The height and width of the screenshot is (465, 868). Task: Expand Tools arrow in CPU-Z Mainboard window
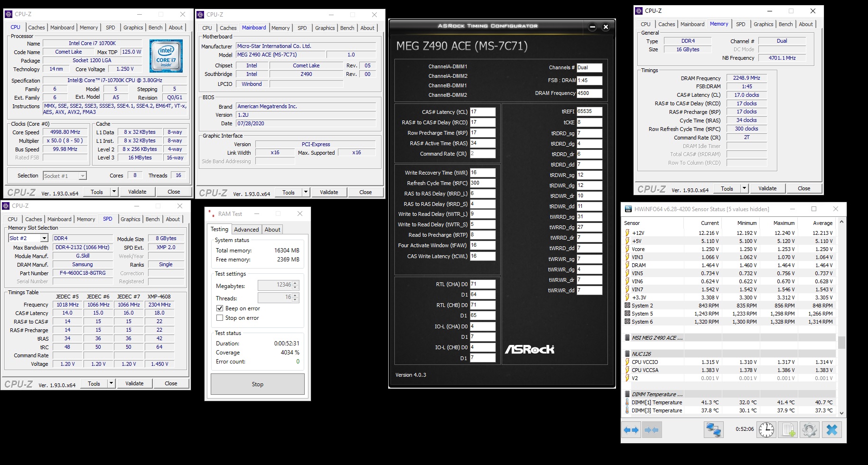[306, 192]
